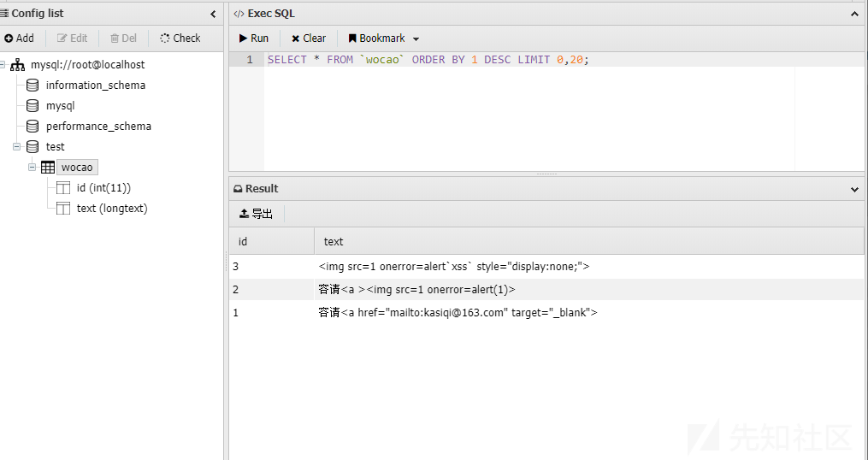The height and width of the screenshot is (460, 868).
Task: Click the Check connection button
Action: (x=180, y=38)
